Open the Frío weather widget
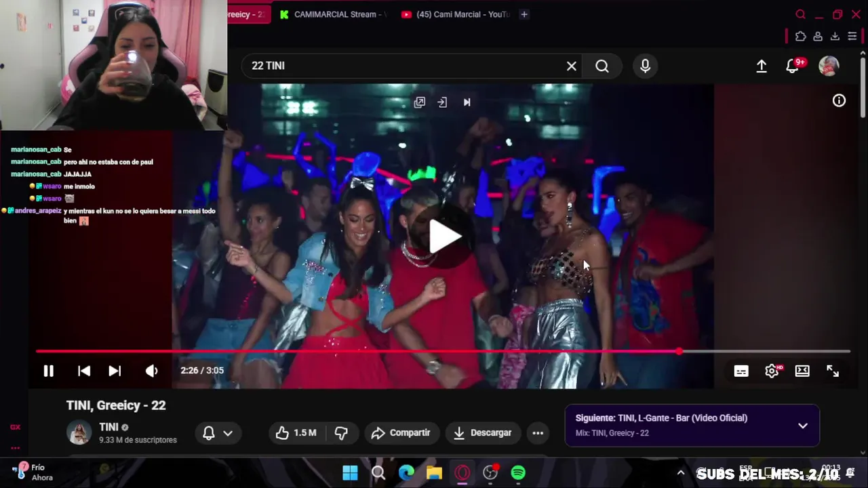Viewport: 868px width, 488px height. [33, 472]
